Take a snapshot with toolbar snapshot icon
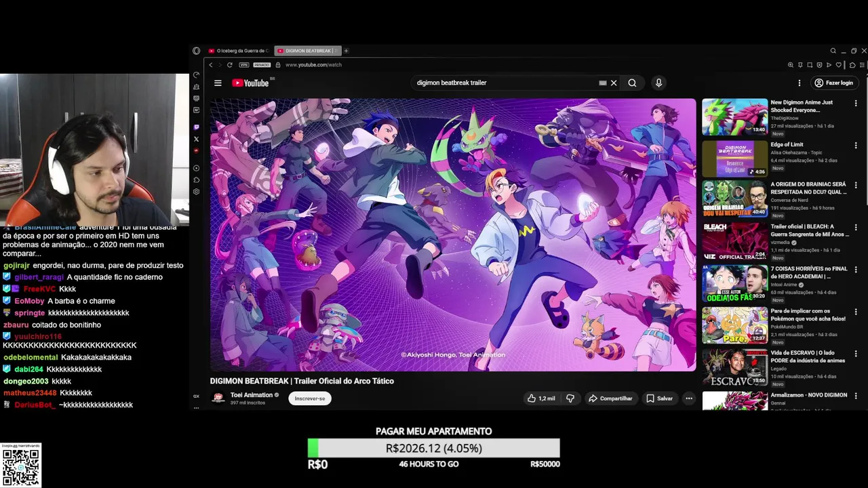Viewport: 868px width, 488px height. [x=810, y=65]
